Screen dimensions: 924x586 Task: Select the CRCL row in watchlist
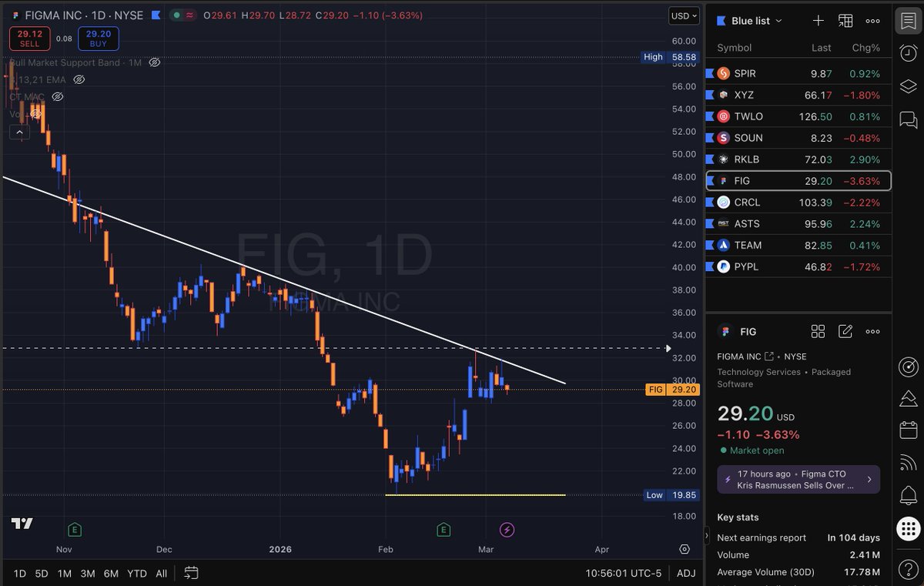pos(798,203)
